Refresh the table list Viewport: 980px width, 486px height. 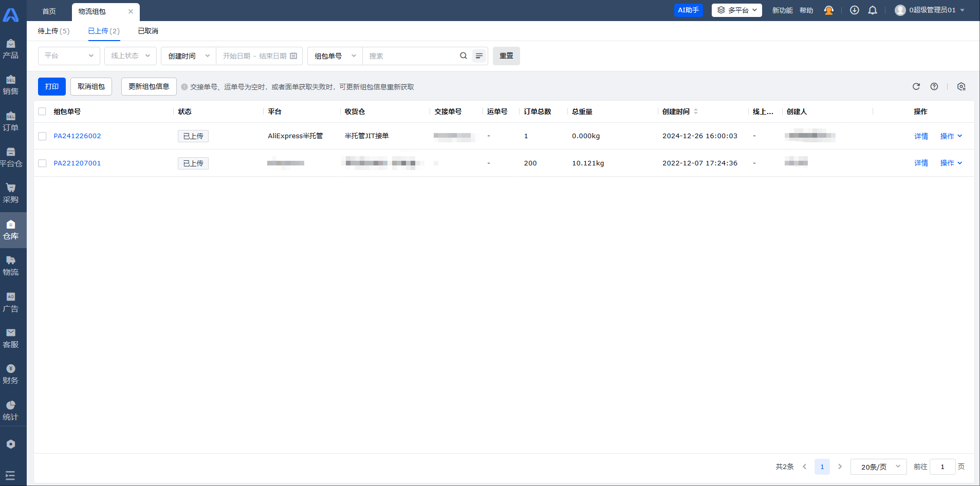coord(916,86)
